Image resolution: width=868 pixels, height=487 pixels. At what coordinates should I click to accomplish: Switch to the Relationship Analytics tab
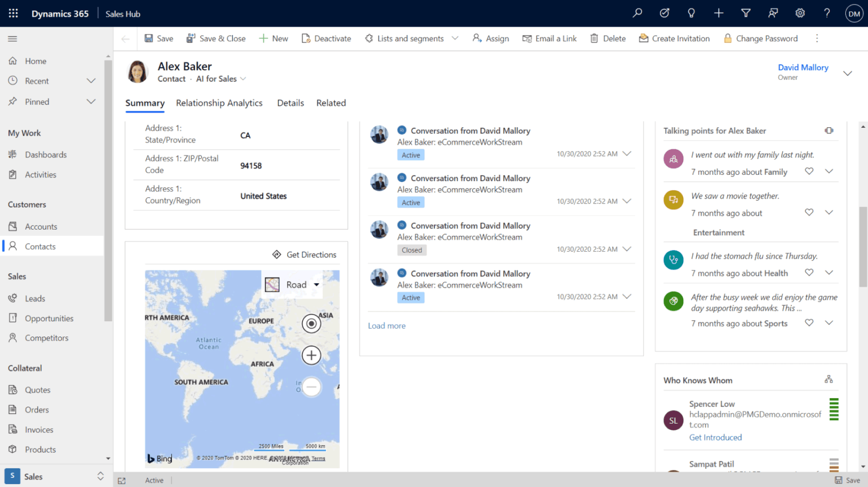click(x=219, y=103)
